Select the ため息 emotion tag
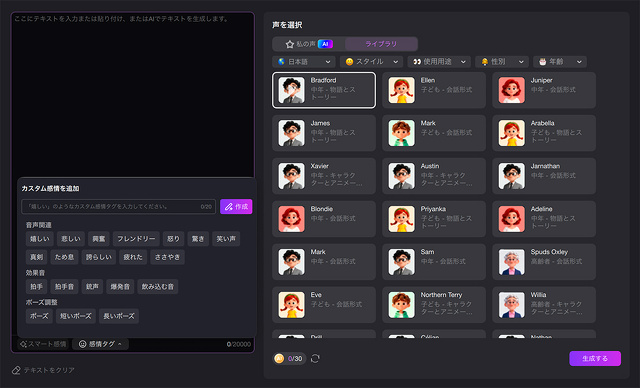Image resolution: width=640 pixels, height=388 pixels. [x=64, y=257]
